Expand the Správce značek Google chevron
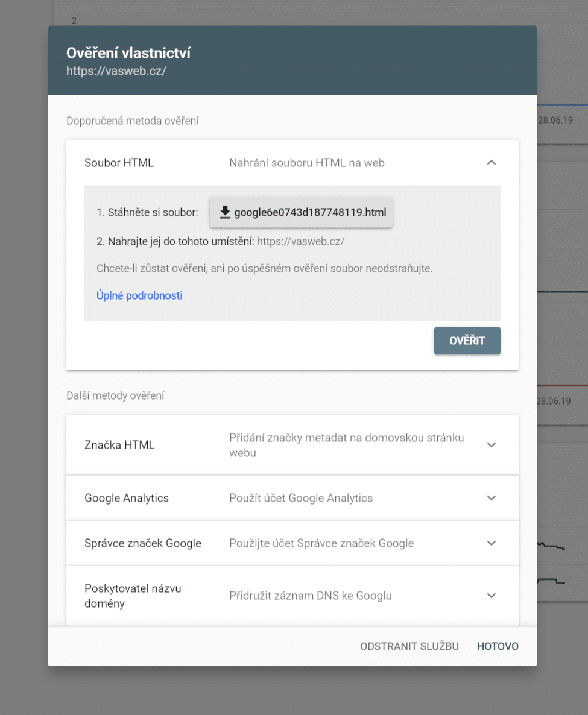The image size is (588, 715). [x=492, y=543]
